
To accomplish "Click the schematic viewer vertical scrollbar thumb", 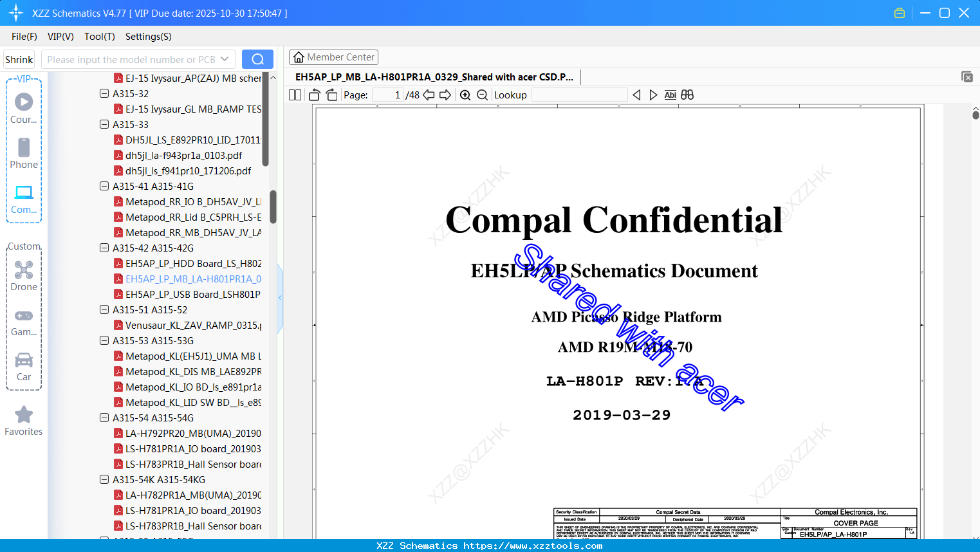I will click(x=975, y=115).
